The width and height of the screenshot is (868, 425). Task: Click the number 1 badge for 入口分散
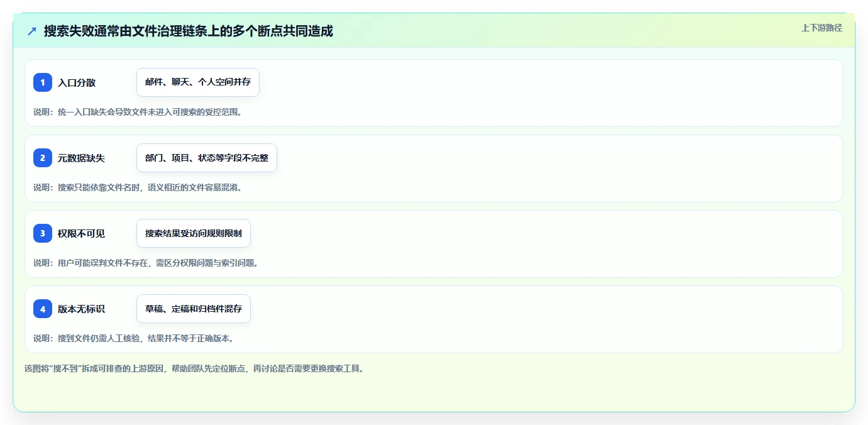43,82
